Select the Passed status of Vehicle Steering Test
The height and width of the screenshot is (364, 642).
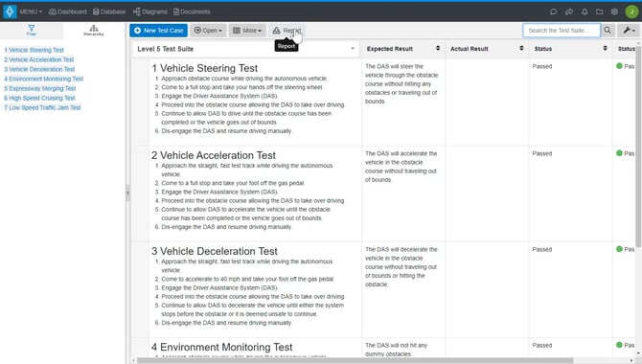click(x=542, y=66)
